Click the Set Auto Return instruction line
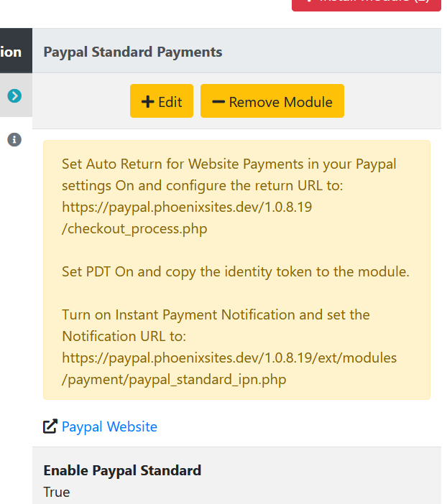 (x=229, y=164)
